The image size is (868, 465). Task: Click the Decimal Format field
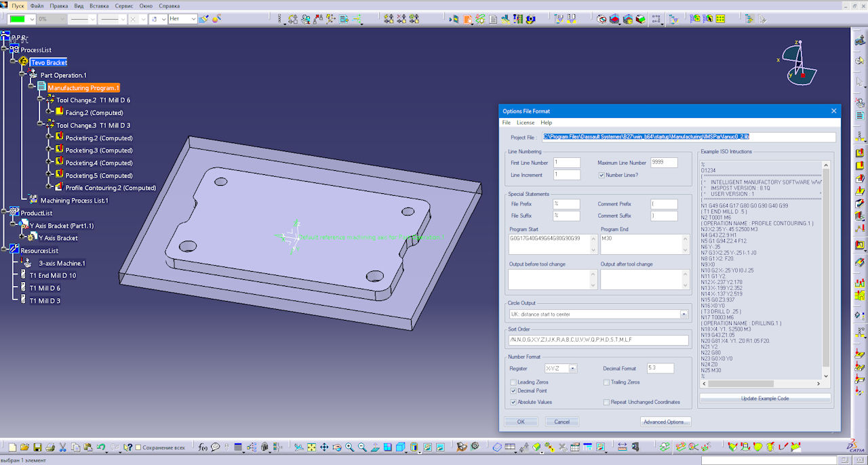pyautogui.click(x=660, y=368)
